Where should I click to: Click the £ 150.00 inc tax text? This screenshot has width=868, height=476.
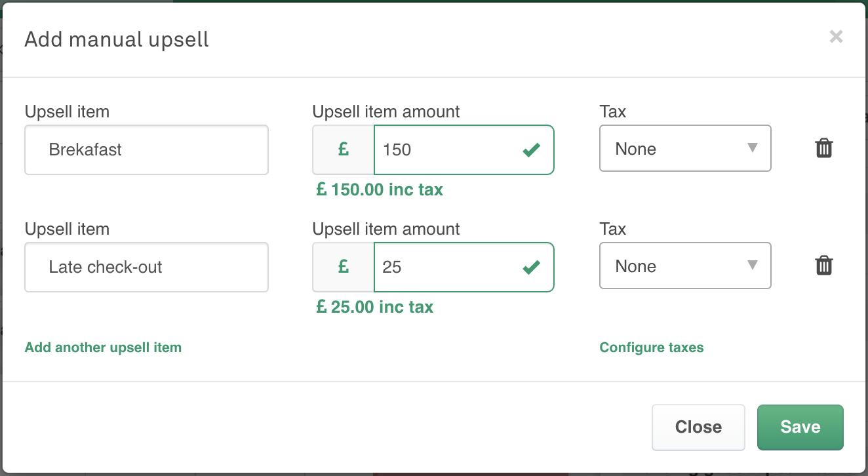pos(380,190)
